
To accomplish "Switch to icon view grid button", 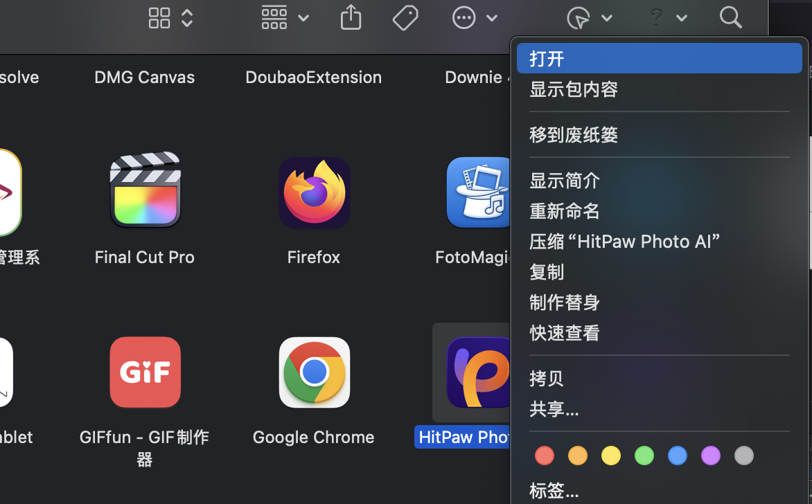I will pos(159,17).
